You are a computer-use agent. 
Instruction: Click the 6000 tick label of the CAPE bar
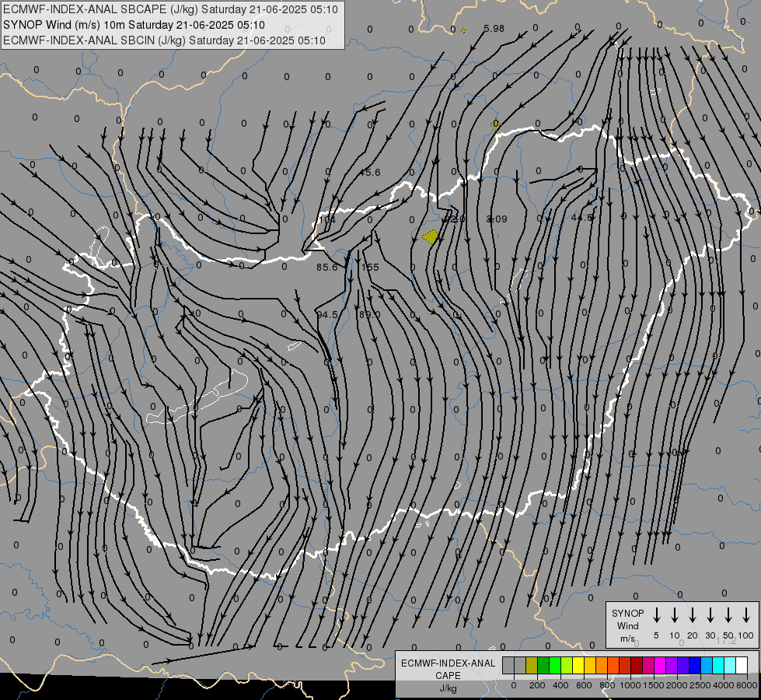click(x=747, y=685)
